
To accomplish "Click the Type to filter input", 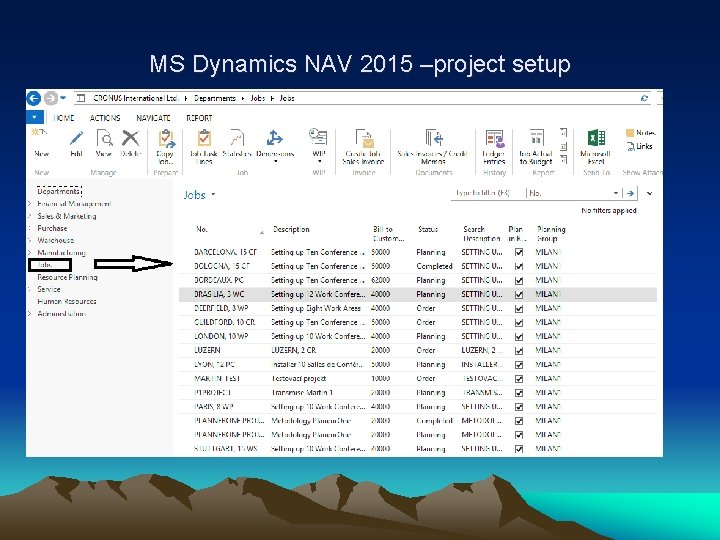I will click(x=487, y=193).
